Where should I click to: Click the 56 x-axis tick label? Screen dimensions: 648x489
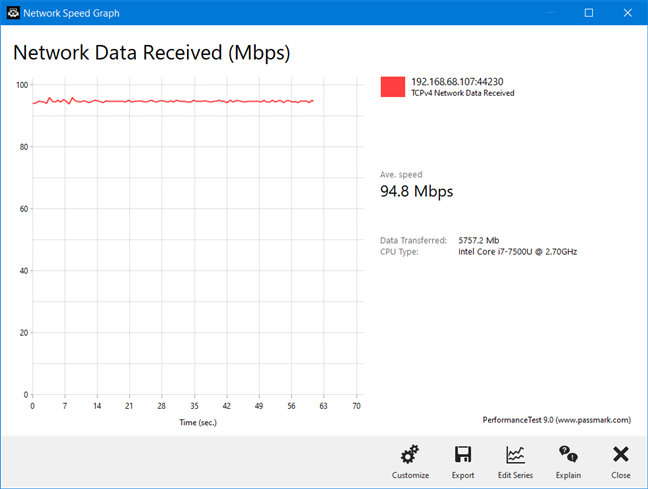pyautogui.click(x=291, y=406)
